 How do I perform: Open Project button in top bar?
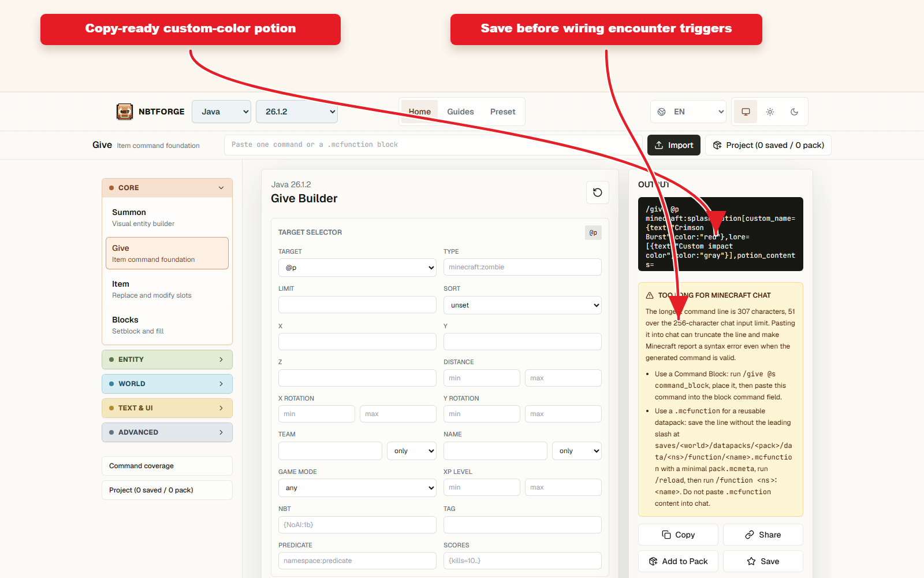click(x=768, y=145)
